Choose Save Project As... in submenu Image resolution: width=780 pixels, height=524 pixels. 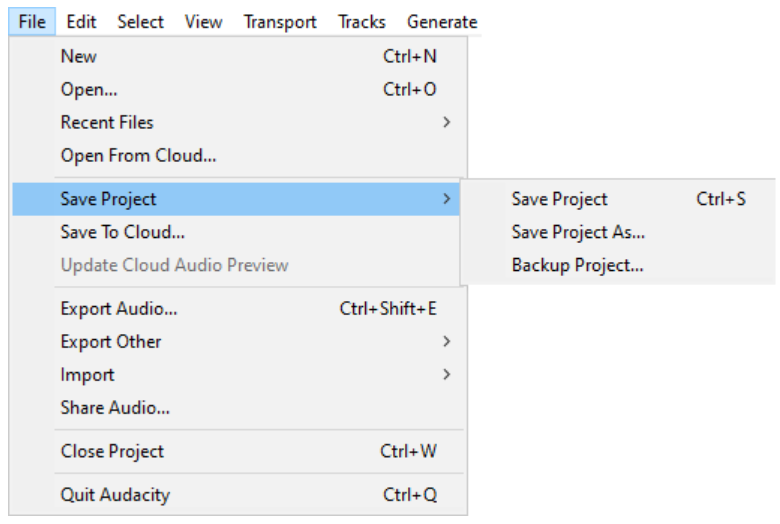point(618,232)
